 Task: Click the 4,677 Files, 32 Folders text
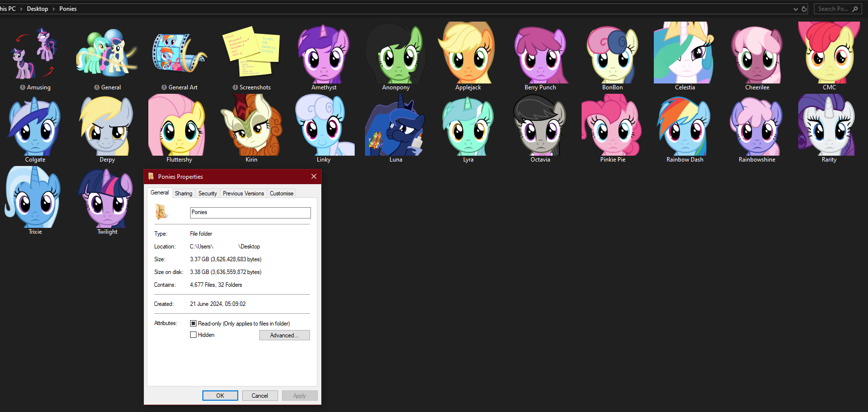point(216,285)
